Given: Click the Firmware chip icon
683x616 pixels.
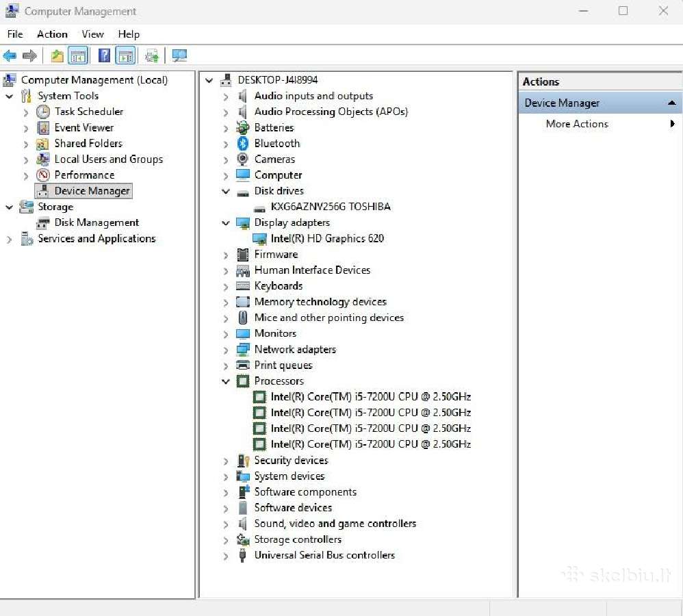Looking at the screenshot, I should pos(243,255).
